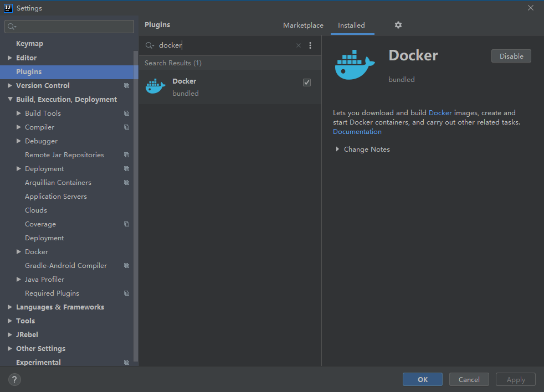Open Gradle-Android Compiler settings
This screenshot has width=544, height=392.
click(66, 266)
